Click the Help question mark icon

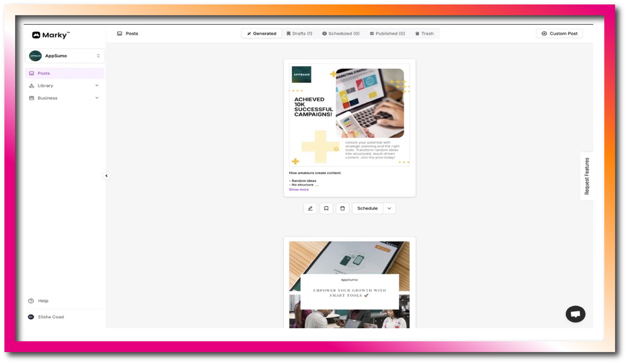[x=31, y=301]
